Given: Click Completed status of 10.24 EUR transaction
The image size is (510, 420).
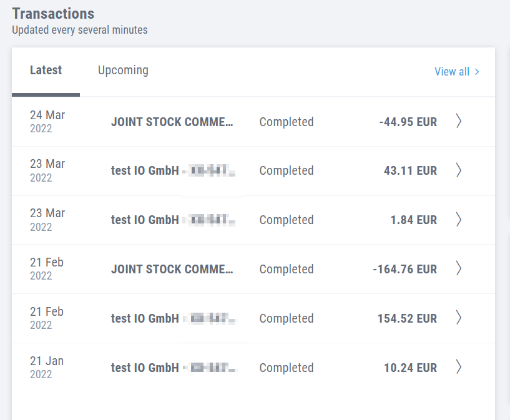Looking at the screenshot, I should click(x=286, y=368).
